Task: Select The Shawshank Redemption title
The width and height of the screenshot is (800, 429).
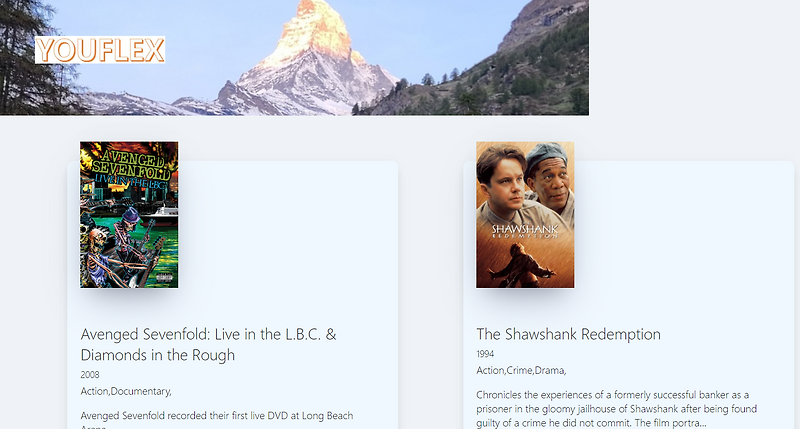Action: (568, 334)
